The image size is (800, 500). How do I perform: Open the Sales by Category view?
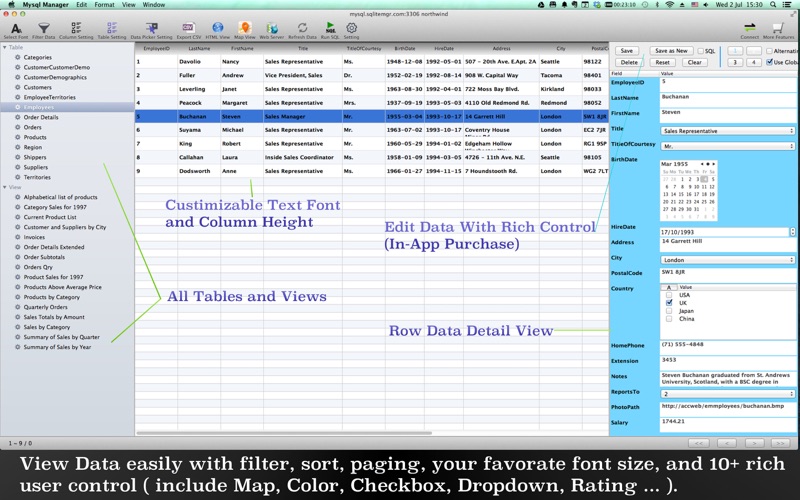pyautogui.click(x=46, y=327)
